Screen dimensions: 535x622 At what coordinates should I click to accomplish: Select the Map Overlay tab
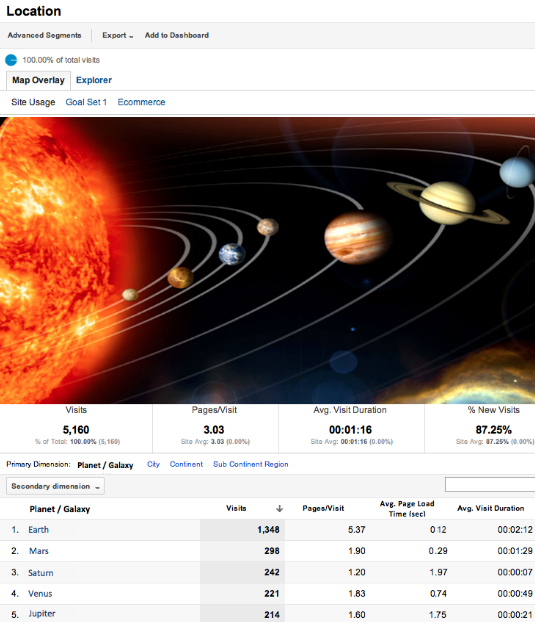point(38,81)
